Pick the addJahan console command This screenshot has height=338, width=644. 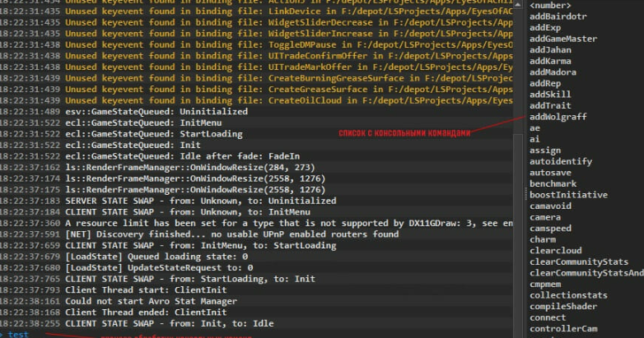click(x=550, y=50)
